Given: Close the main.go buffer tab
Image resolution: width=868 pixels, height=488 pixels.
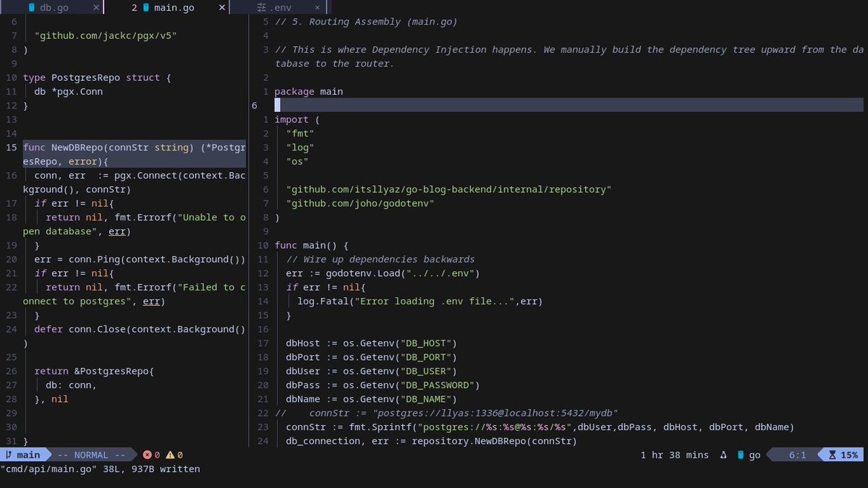Looking at the screenshot, I should (x=221, y=8).
